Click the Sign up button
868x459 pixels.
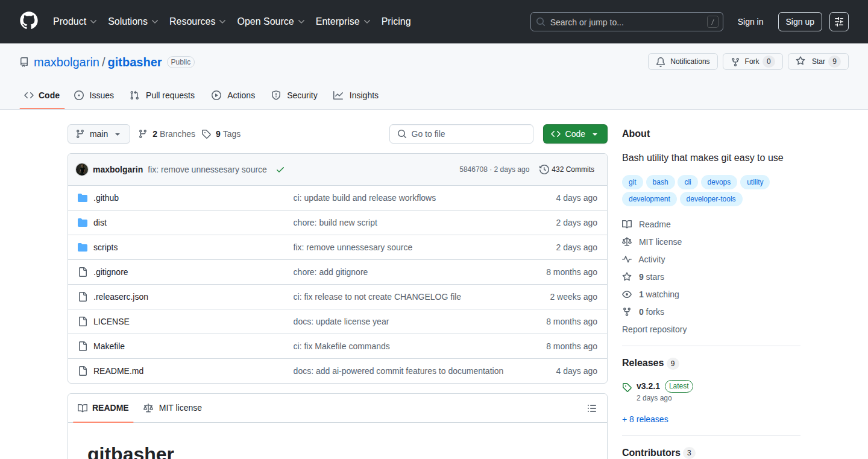coord(800,22)
